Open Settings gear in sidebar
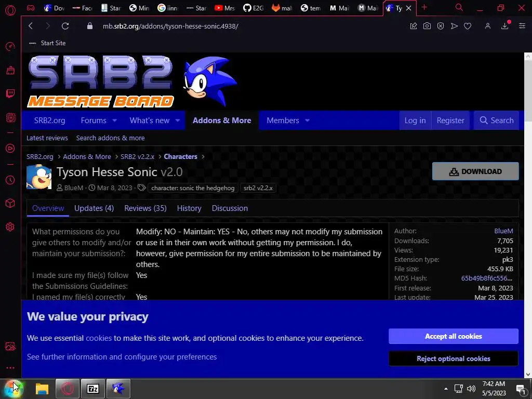532x399 pixels. 10,227
